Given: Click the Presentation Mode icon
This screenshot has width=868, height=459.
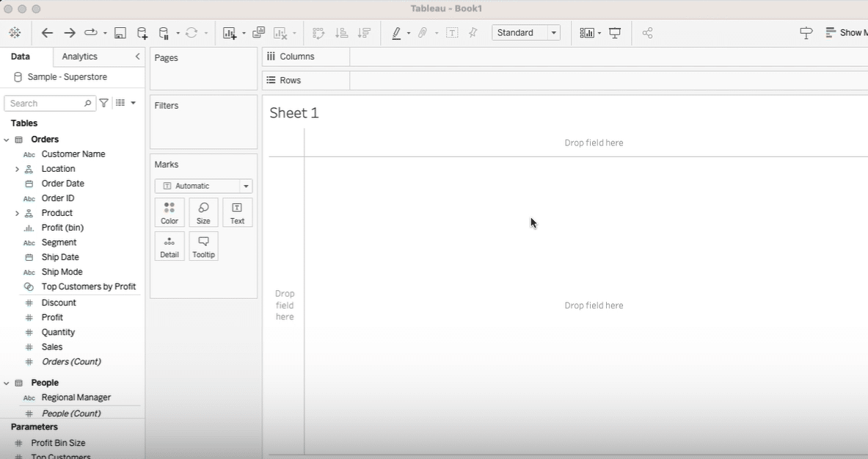Looking at the screenshot, I should 615,33.
